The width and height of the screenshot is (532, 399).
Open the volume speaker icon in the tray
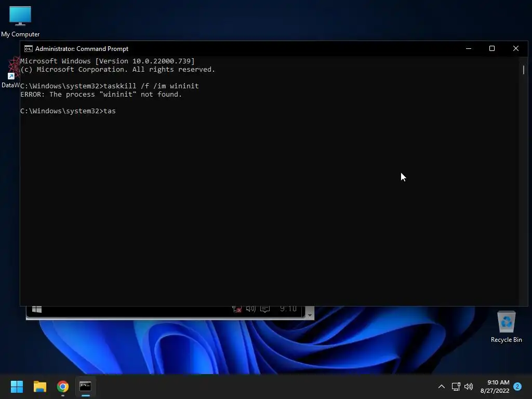pyautogui.click(x=469, y=387)
